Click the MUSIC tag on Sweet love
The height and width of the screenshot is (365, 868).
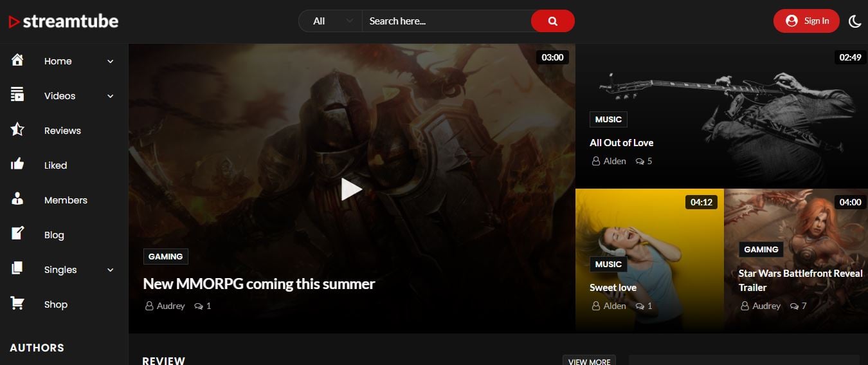click(608, 264)
